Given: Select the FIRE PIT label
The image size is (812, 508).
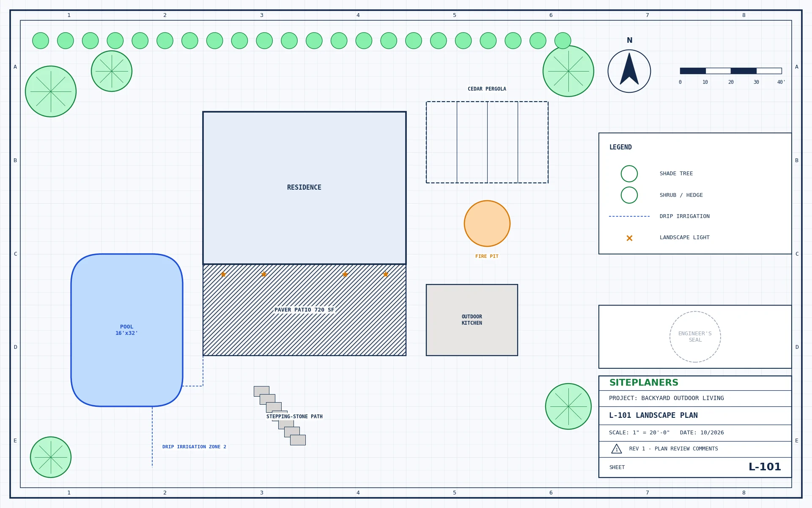Looking at the screenshot, I should click(x=487, y=257).
